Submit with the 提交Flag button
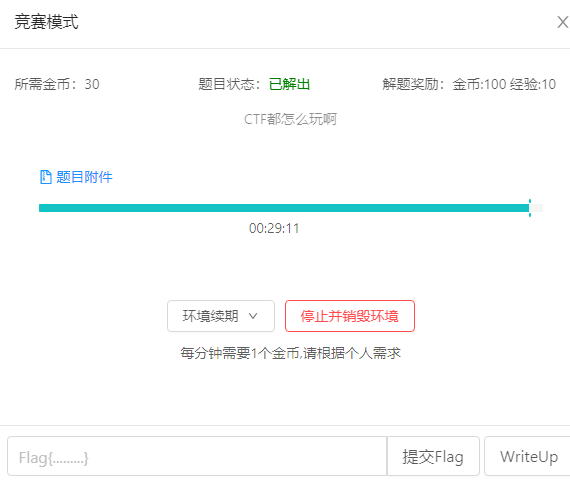This screenshot has height=485, width=570. pos(433,456)
